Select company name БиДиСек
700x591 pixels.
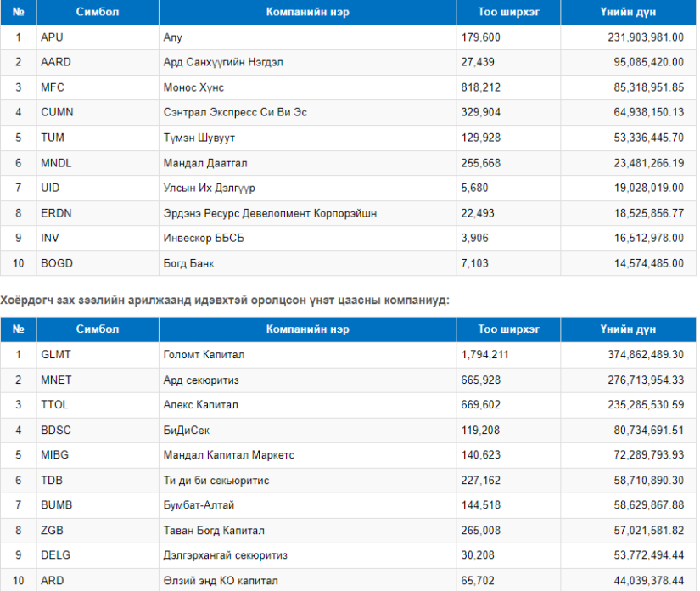point(186,431)
